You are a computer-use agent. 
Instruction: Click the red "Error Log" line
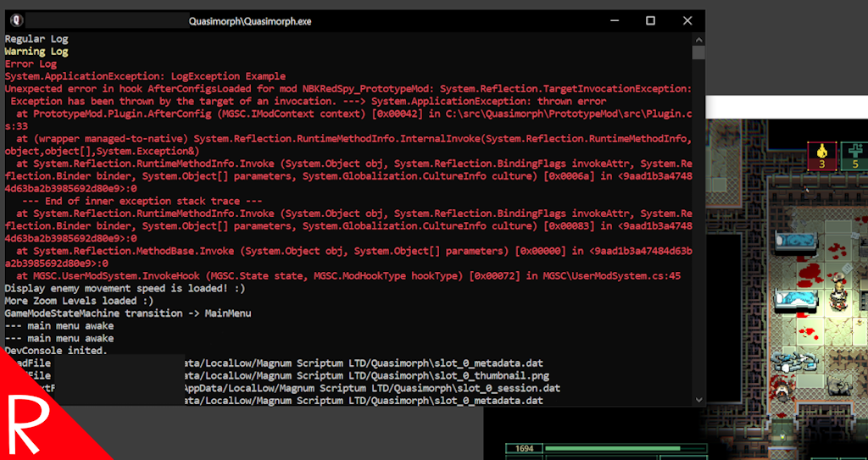(31, 64)
